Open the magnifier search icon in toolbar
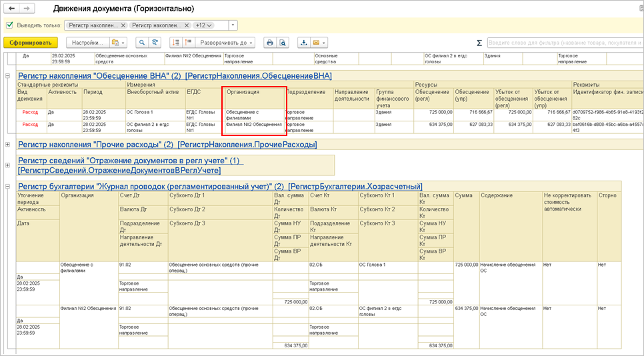 point(142,43)
